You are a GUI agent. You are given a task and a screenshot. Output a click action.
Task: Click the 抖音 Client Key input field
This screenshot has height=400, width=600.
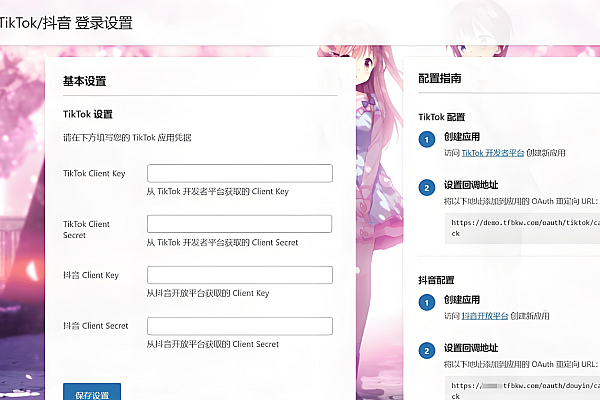coord(240,275)
